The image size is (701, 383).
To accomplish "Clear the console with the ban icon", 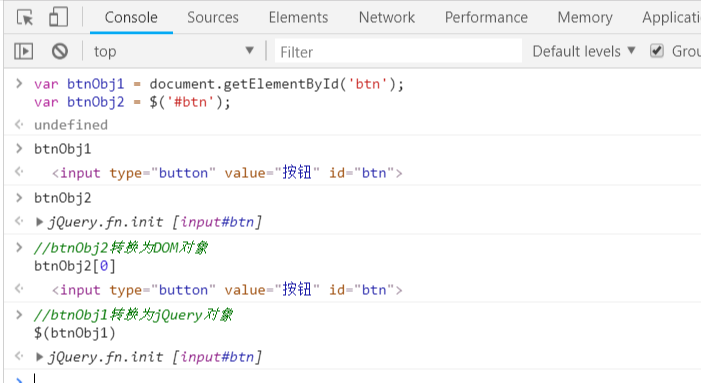I will (x=59, y=51).
